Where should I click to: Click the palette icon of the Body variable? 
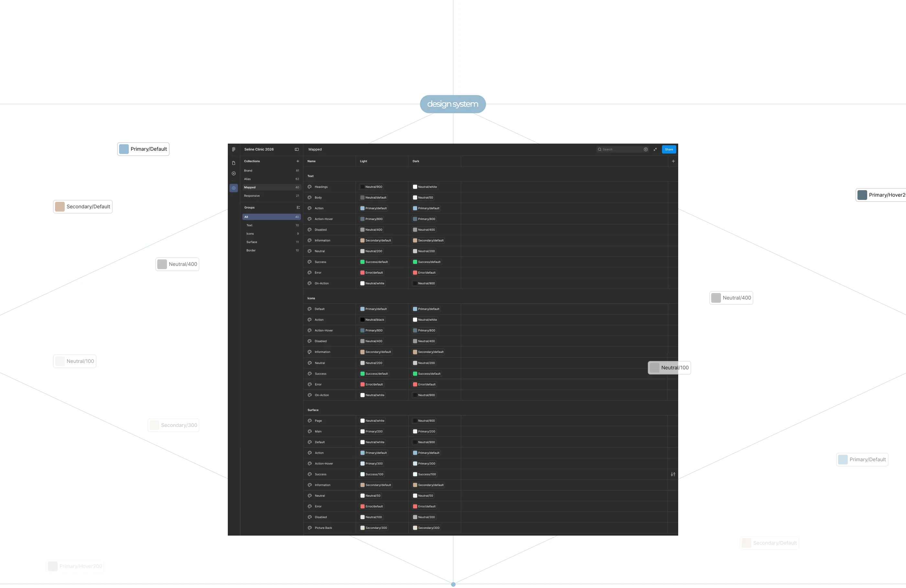(x=309, y=198)
